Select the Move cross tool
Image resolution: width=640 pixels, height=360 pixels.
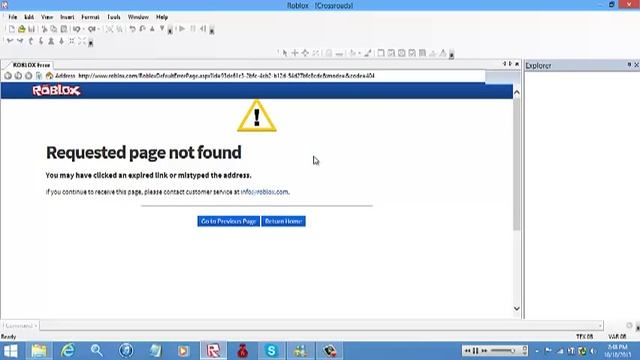[295, 53]
